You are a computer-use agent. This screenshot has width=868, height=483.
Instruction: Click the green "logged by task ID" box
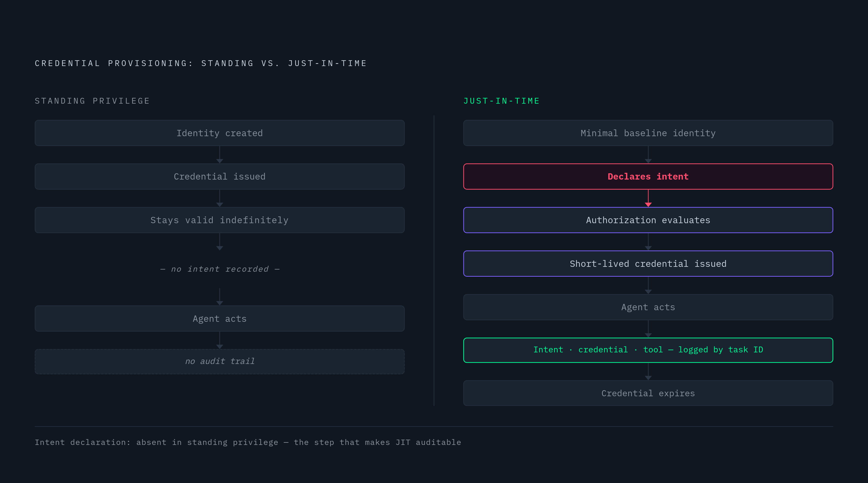[648, 350]
